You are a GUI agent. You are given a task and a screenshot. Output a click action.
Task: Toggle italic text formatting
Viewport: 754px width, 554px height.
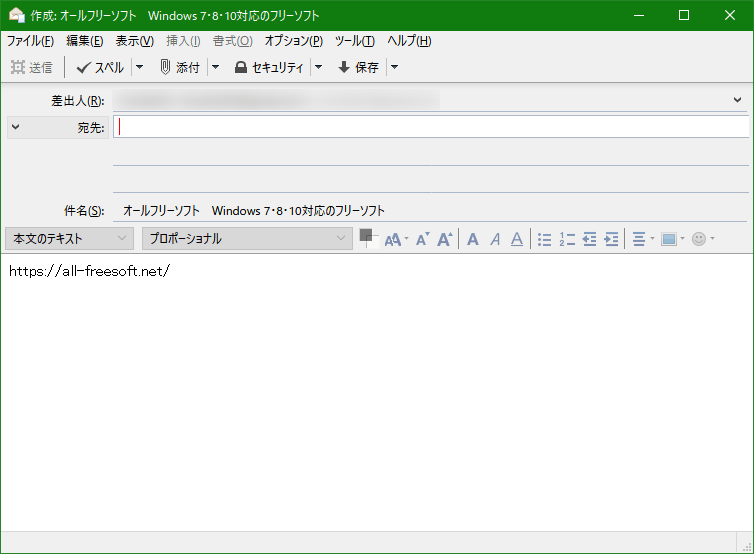click(x=495, y=239)
